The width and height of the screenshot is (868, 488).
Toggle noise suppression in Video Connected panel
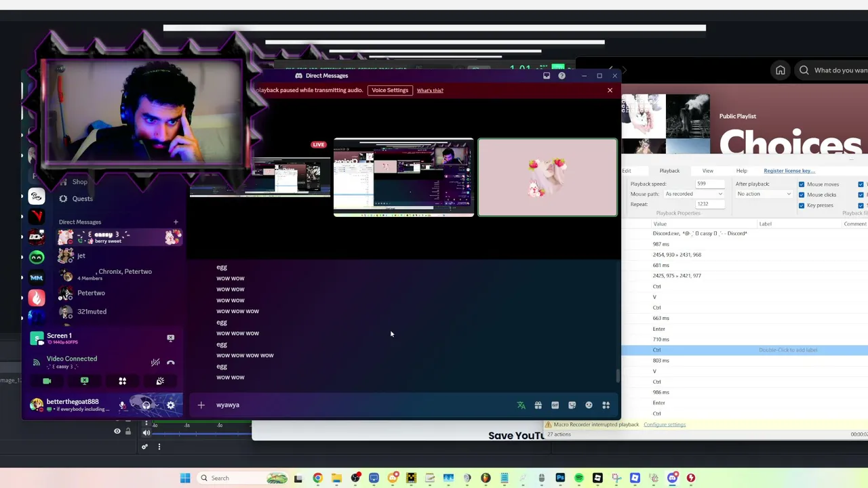click(x=155, y=363)
